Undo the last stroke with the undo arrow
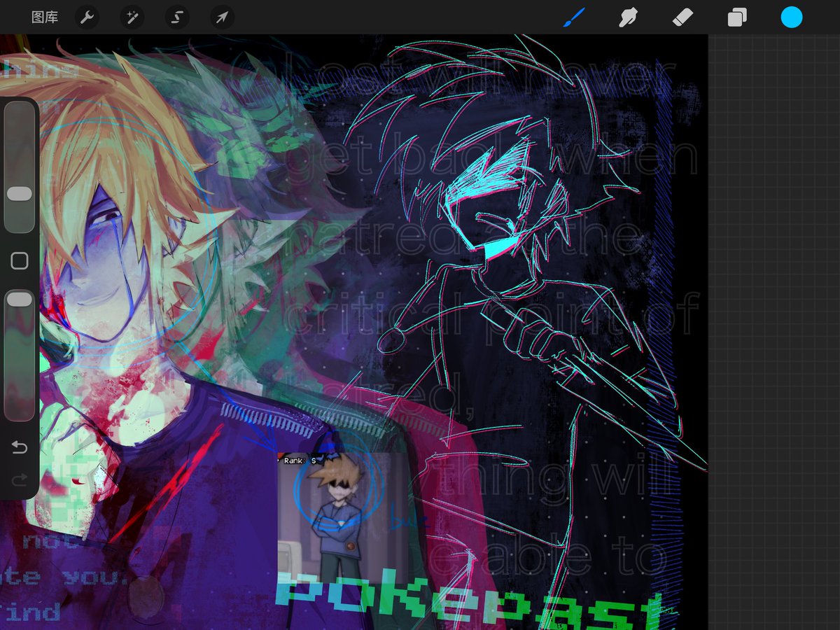 [x=20, y=447]
